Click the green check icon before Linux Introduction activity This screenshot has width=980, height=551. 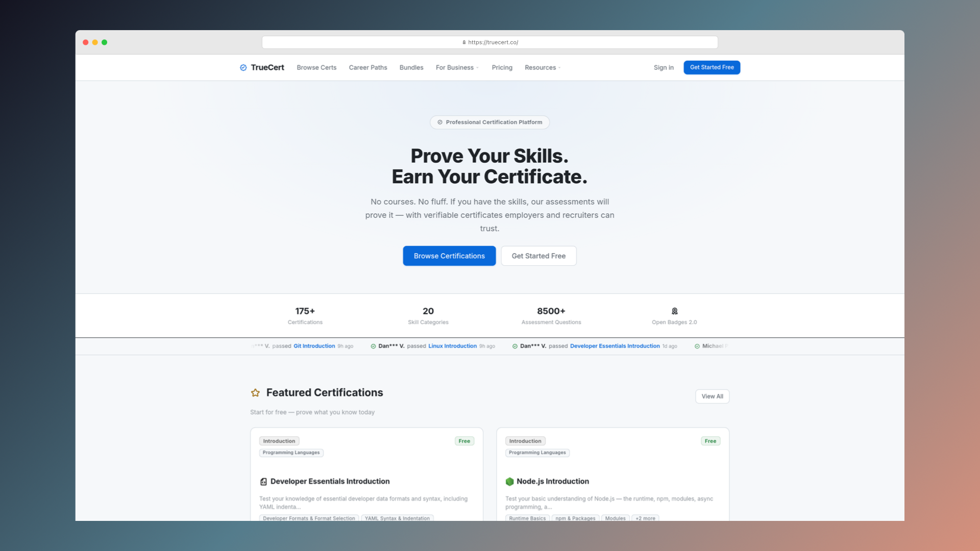point(373,346)
